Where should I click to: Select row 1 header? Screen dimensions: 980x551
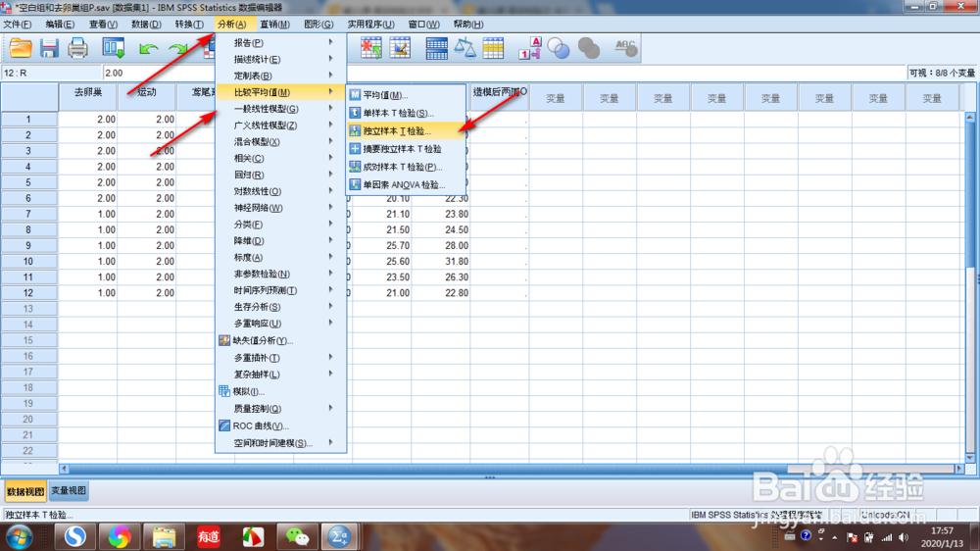click(28, 119)
